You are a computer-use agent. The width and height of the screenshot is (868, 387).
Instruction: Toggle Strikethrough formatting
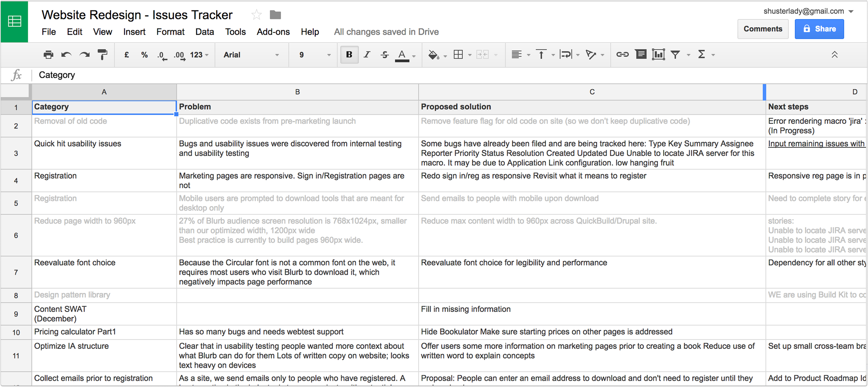coord(385,55)
